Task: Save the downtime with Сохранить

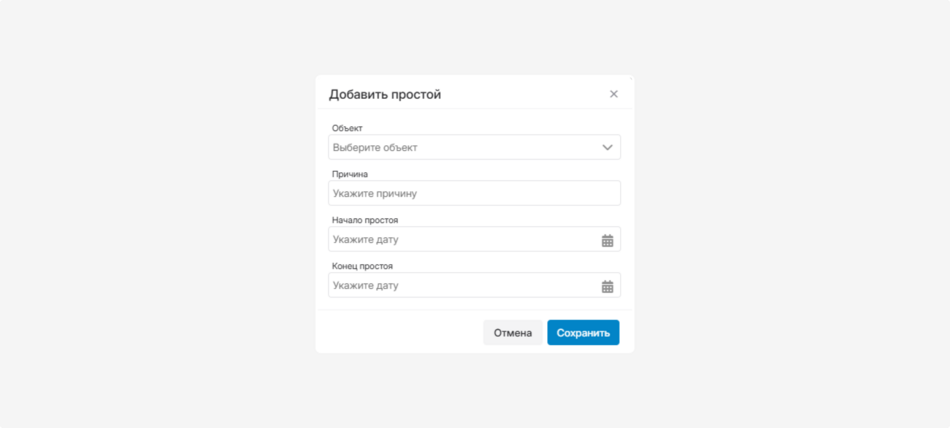Action: 583,333
